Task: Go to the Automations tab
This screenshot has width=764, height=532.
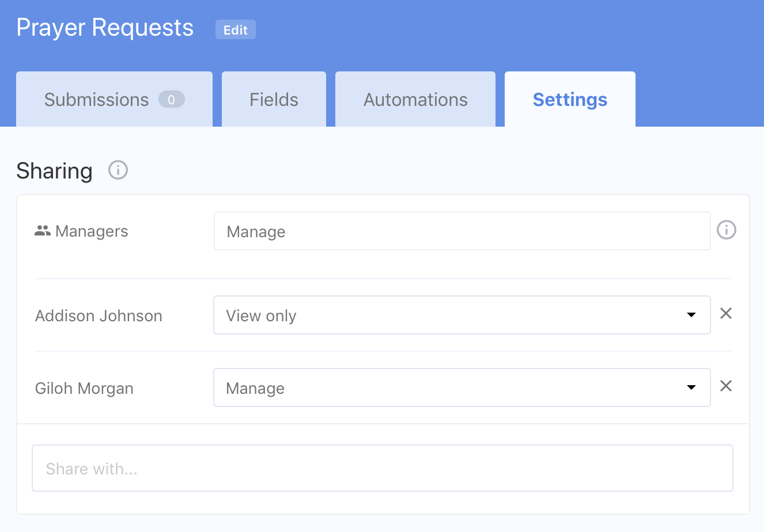Action: (415, 100)
